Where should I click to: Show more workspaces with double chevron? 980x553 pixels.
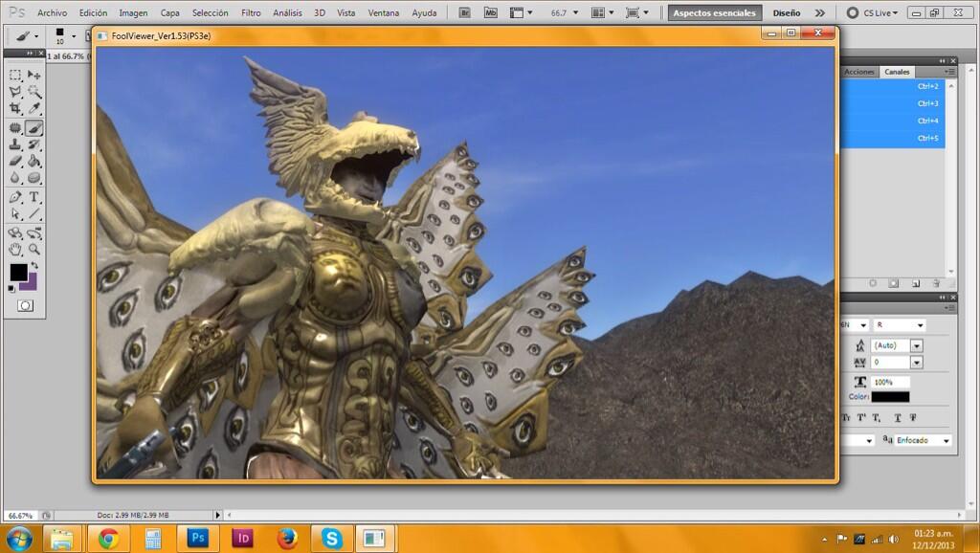pyautogui.click(x=820, y=12)
